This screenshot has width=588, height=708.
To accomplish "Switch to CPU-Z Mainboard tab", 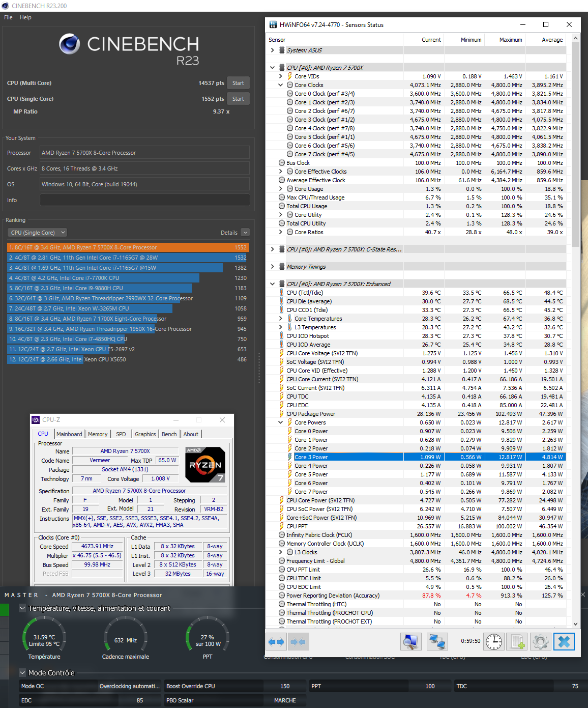I will click(69, 434).
